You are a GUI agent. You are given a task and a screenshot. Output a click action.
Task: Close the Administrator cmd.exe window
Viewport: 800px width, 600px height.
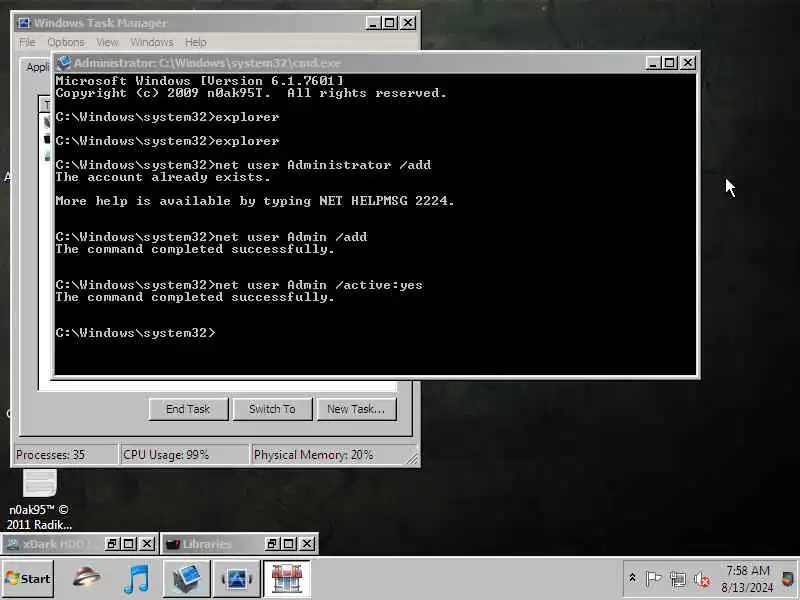coord(688,63)
